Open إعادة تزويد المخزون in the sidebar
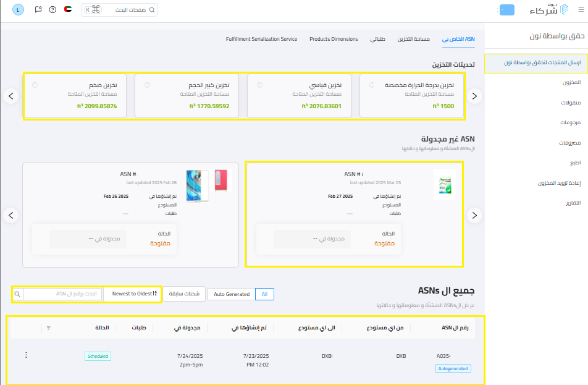Image resolution: width=588 pixels, height=385 pixels. pyautogui.click(x=559, y=183)
